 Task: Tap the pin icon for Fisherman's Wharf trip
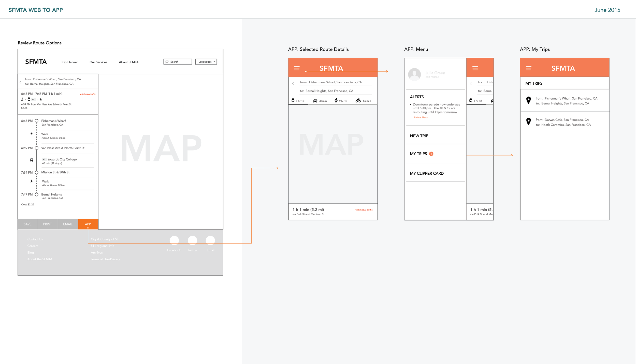pos(528,100)
